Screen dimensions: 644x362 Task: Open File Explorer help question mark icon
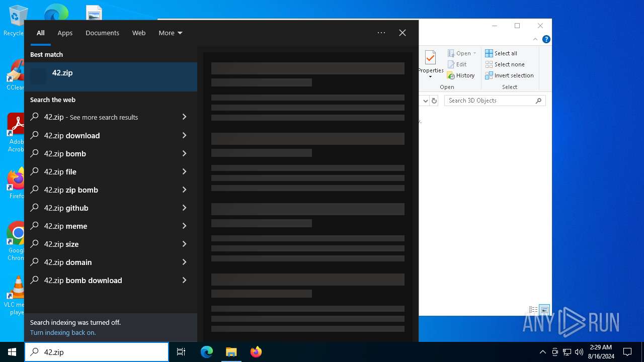coord(546,39)
